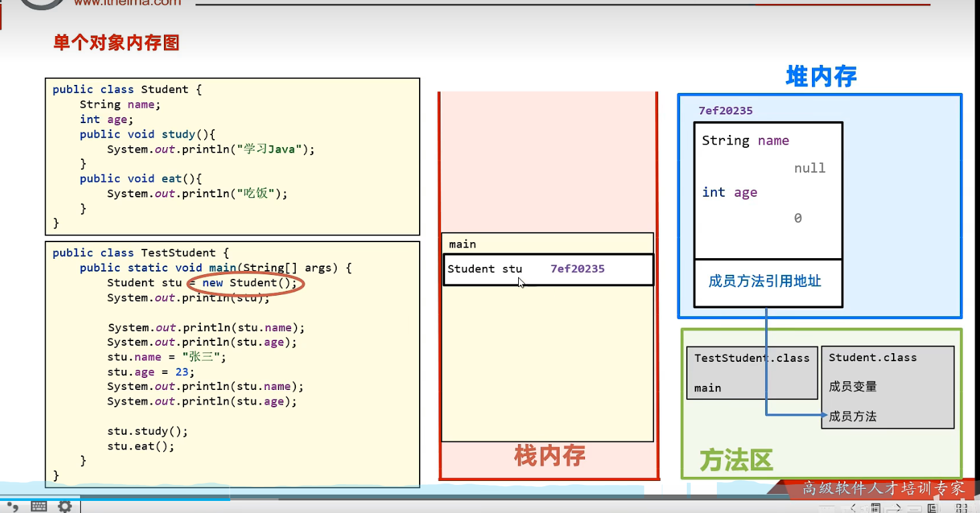Click "成员方法" under Student.class
The width and height of the screenshot is (980, 513).
(853, 416)
